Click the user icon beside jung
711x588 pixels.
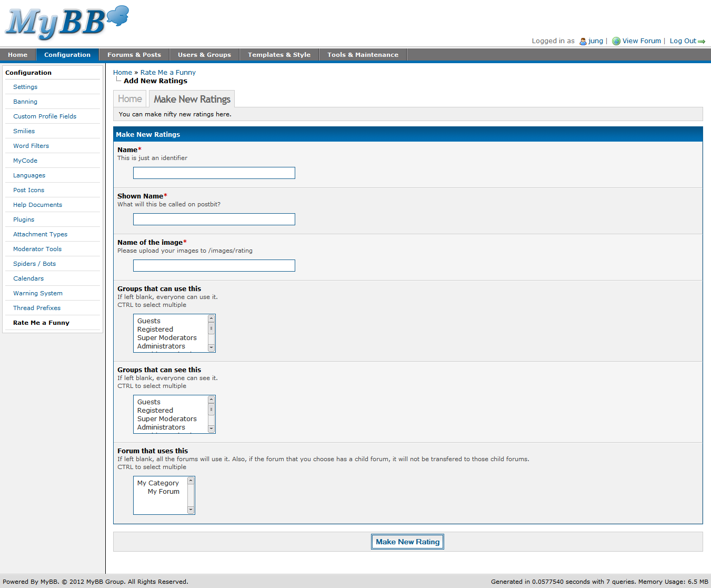(x=583, y=41)
